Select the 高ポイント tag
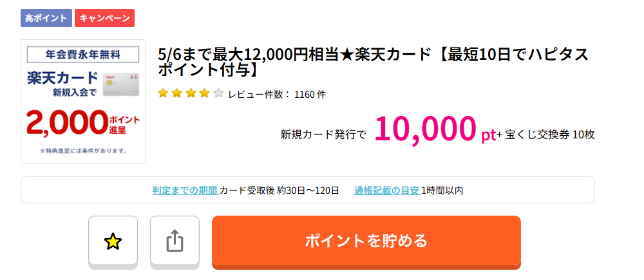The image size is (644, 280). pos(46,18)
